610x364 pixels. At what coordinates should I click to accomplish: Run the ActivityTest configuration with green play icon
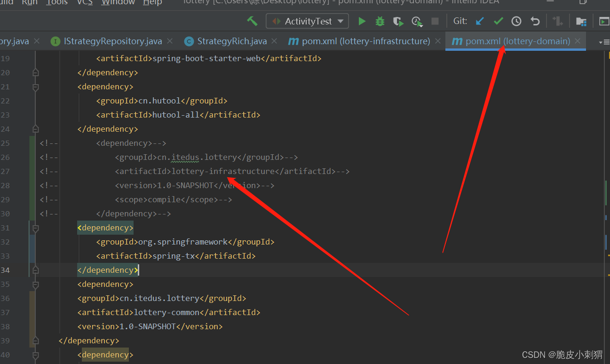pyautogui.click(x=362, y=21)
